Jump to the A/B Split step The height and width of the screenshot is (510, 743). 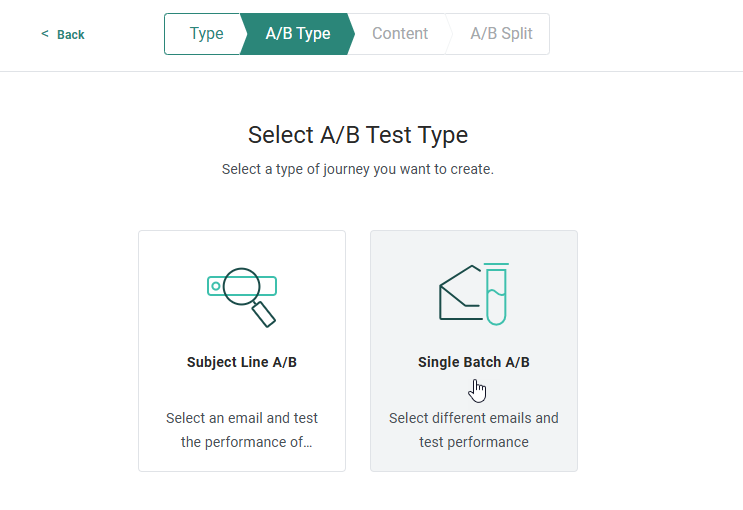click(x=501, y=34)
